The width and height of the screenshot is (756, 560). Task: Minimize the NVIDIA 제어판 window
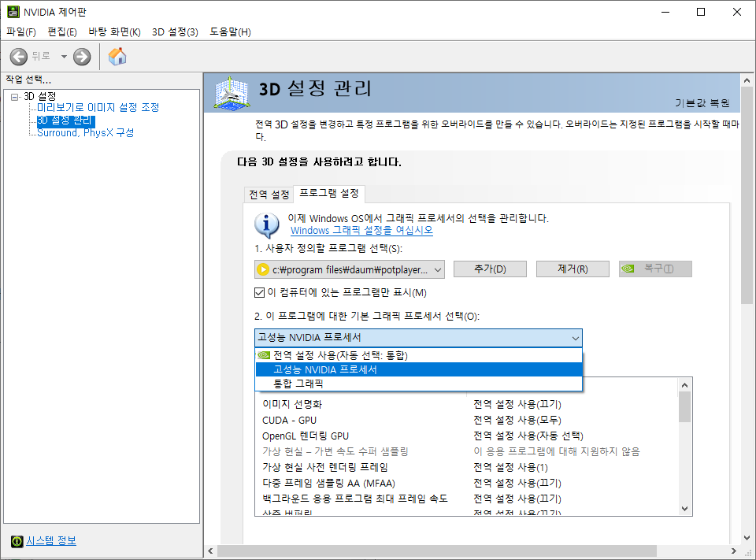click(x=666, y=12)
